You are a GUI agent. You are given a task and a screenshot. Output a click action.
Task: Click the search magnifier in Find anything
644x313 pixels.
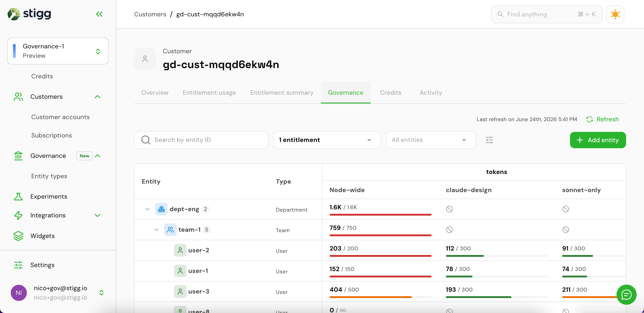pyautogui.click(x=500, y=14)
